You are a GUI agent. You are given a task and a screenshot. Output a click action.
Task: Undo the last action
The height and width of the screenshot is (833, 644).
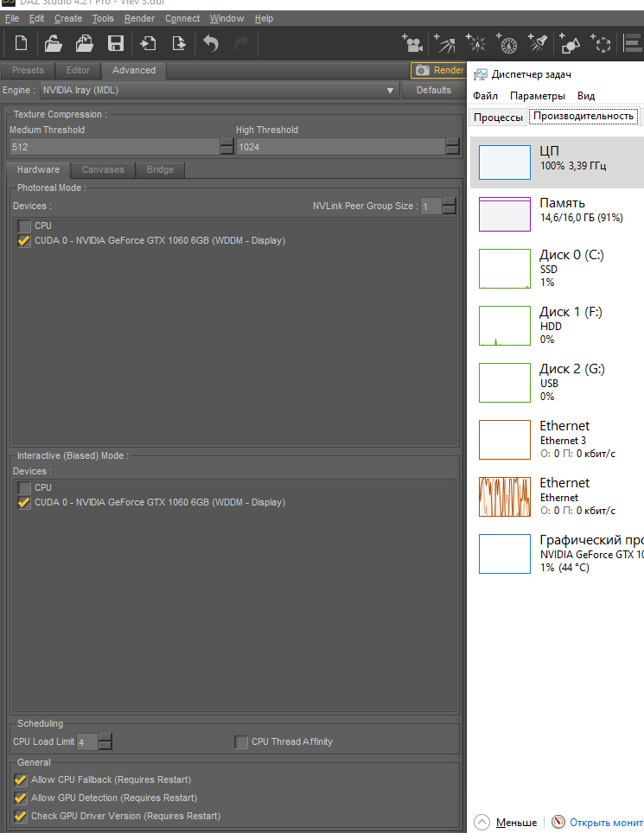(x=211, y=43)
